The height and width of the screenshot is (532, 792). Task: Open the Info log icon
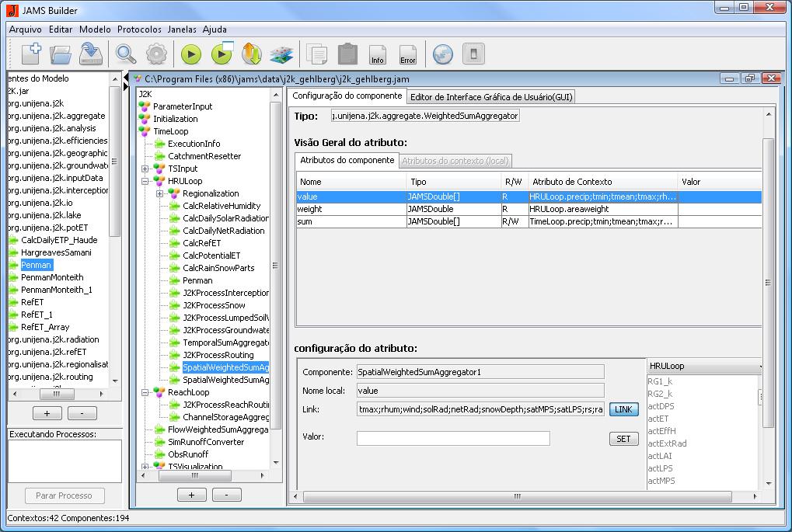[x=378, y=54]
